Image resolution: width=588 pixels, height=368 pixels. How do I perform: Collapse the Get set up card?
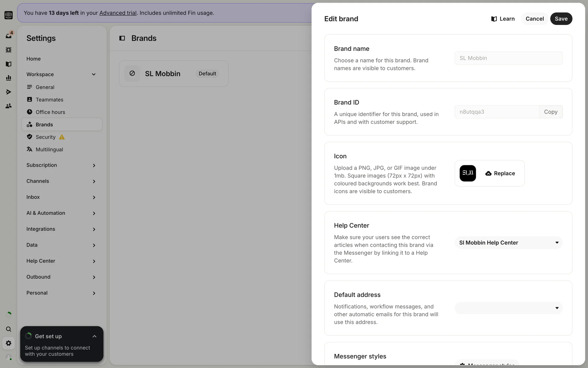click(x=94, y=336)
